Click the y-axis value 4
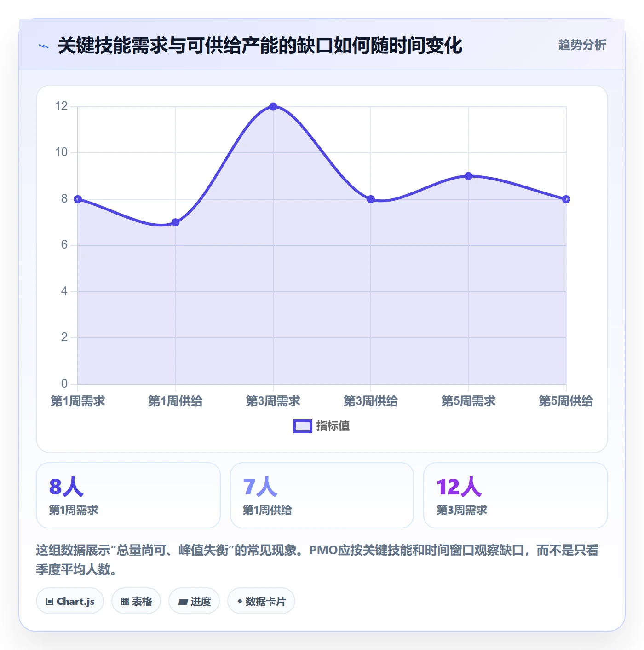 (x=64, y=291)
